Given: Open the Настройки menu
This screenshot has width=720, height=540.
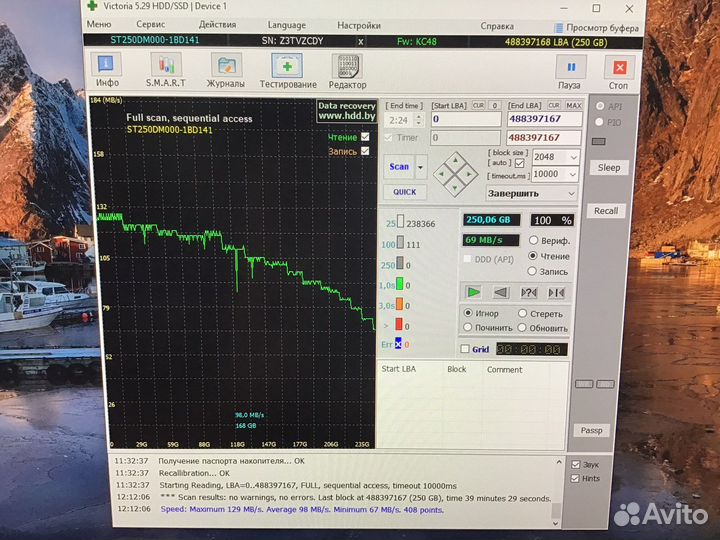Looking at the screenshot, I should (x=358, y=25).
